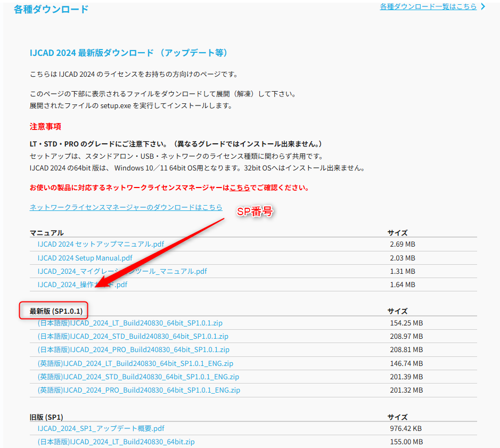Viewport: 500px width, 448px height.
Task: Click the 155.00 MB size value
Action: tap(406, 442)
